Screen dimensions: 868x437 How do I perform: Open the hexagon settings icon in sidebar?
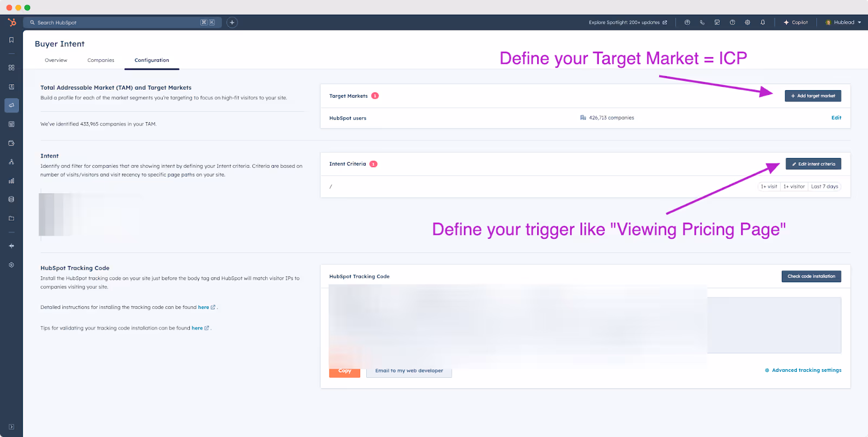pyautogui.click(x=11, y=265)
